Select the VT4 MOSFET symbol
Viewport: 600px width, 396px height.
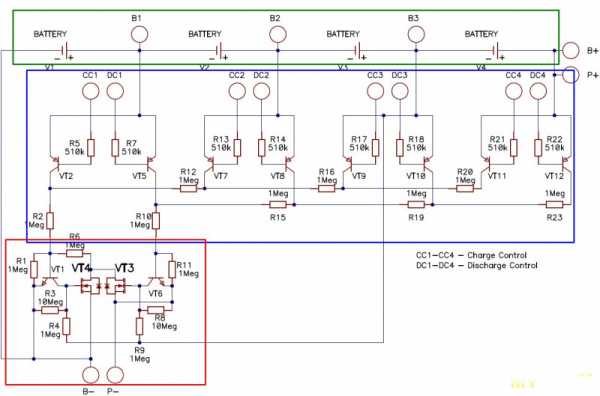(x=90, y=286)
